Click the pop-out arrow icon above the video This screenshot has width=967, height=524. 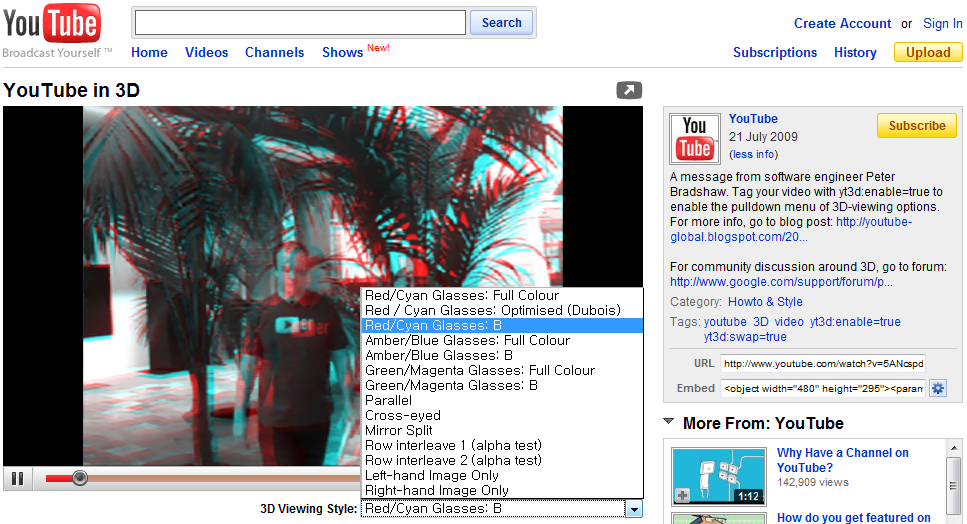point(629,90)
